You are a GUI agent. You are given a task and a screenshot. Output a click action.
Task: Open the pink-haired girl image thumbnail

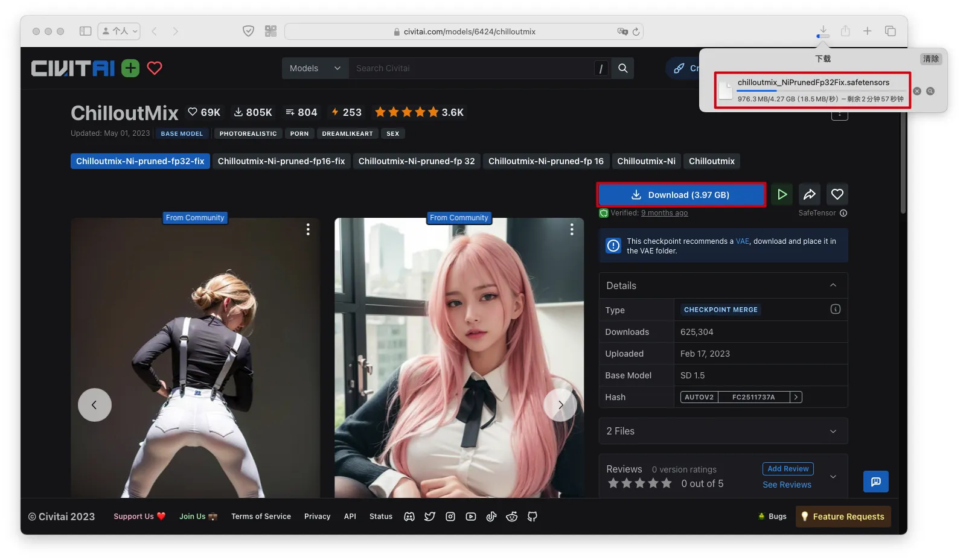(x=459, y=358)
